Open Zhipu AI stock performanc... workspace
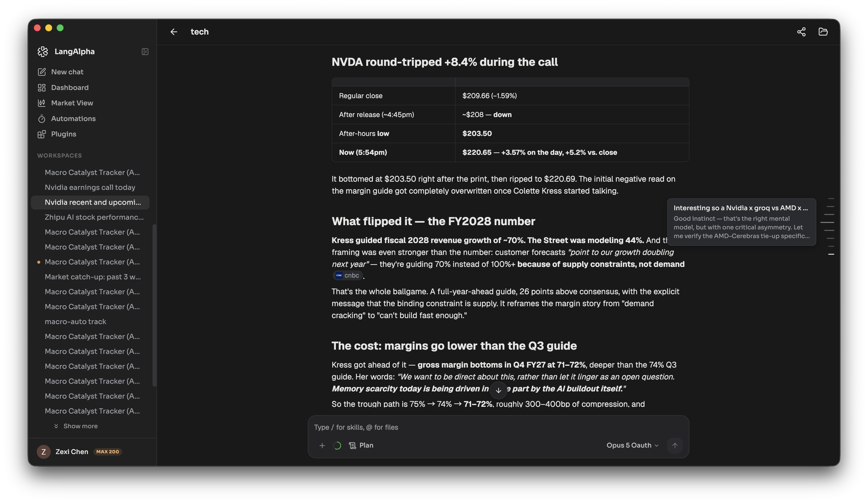The height and width of the screenshot is (503, 868). [x=90, y=217]
